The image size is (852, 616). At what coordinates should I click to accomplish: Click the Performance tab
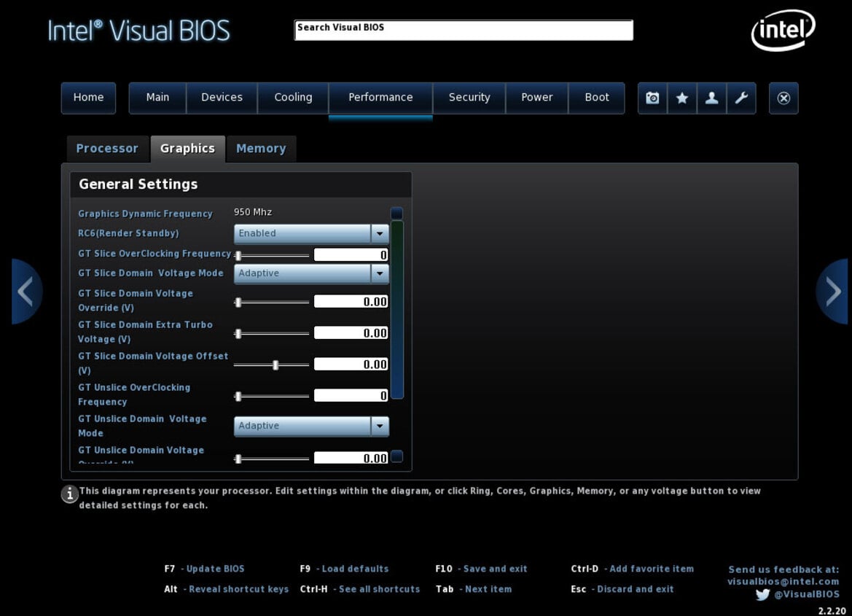380,97
